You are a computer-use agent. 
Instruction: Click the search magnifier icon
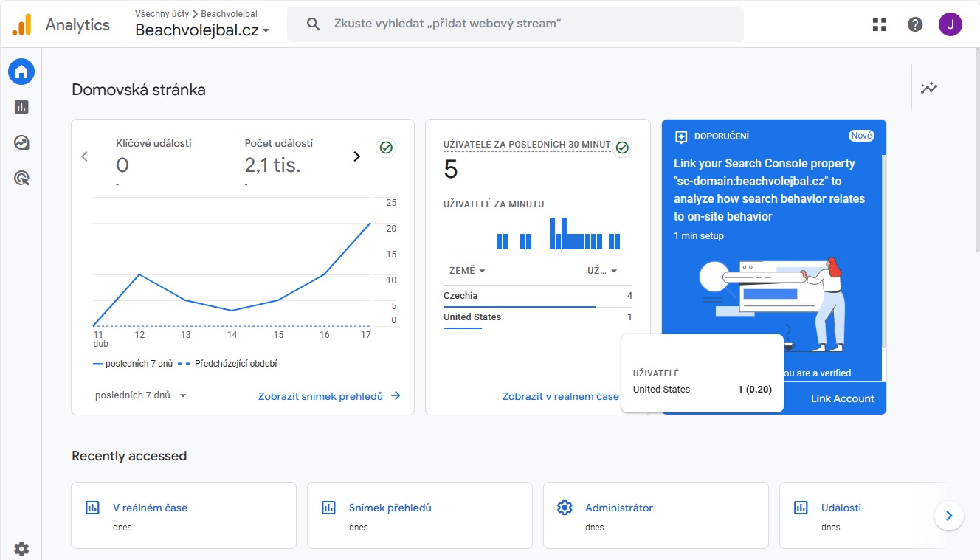(x=313, y=24)
